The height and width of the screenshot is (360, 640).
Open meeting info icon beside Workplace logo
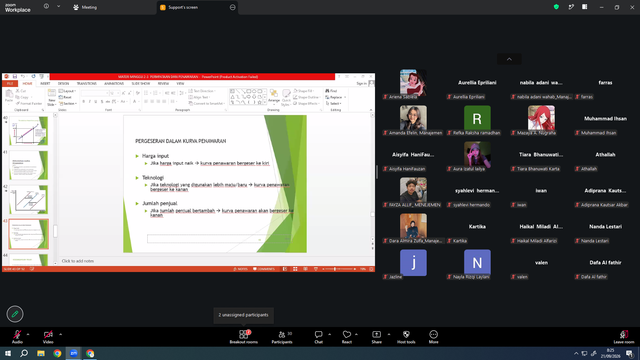tap(46, 7)
